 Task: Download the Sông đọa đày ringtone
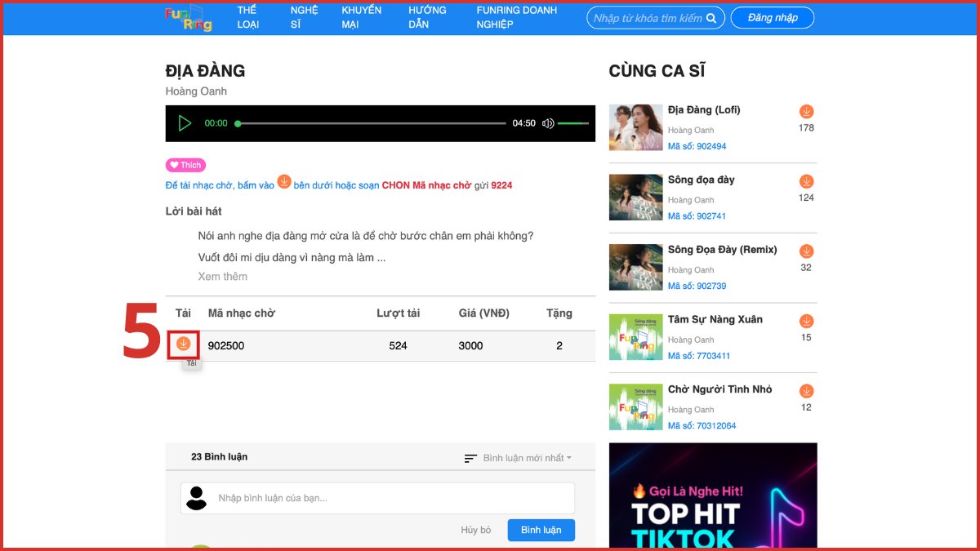(x=806, y=181)
